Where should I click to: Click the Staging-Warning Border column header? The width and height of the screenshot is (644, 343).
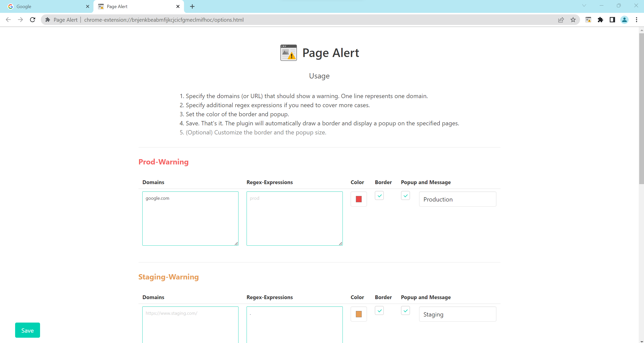(x=383, y=297)
